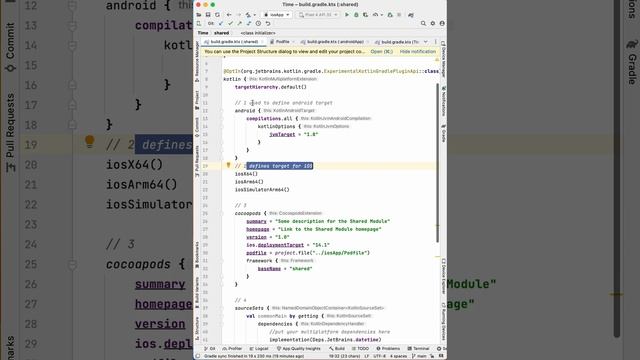Click the Debug bug icon
The width and height of the screenshot is (640, 360).
point(356,15)
